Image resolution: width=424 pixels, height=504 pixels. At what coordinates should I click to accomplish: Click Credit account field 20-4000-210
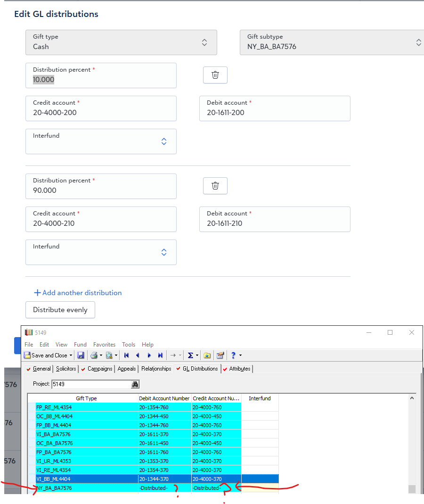tap(101, 219)
